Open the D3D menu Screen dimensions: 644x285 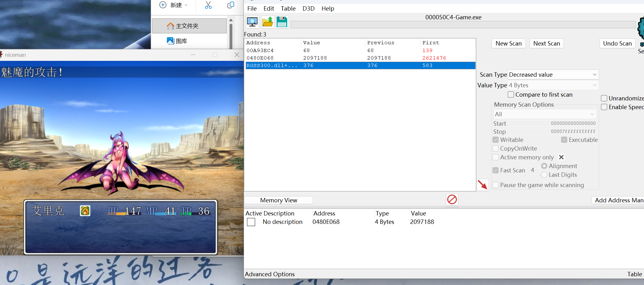308,8
